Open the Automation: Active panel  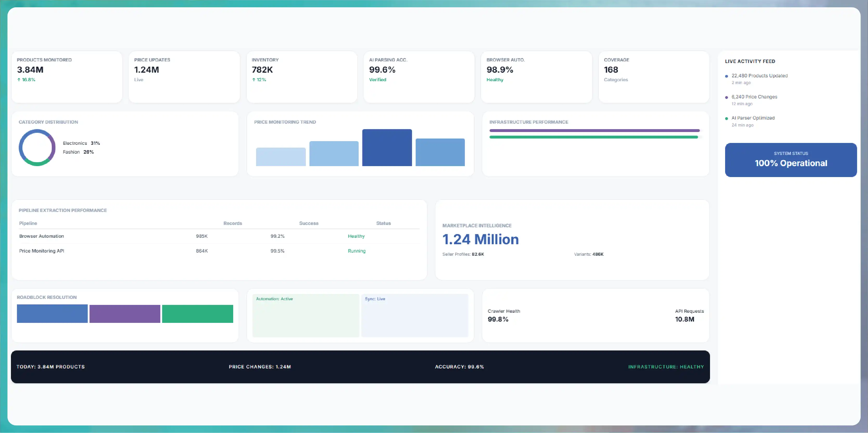coord(306,315)
